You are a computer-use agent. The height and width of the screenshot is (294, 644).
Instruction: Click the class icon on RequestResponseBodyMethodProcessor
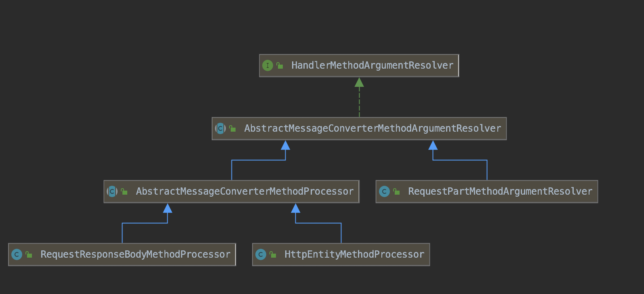coord(17,254)
